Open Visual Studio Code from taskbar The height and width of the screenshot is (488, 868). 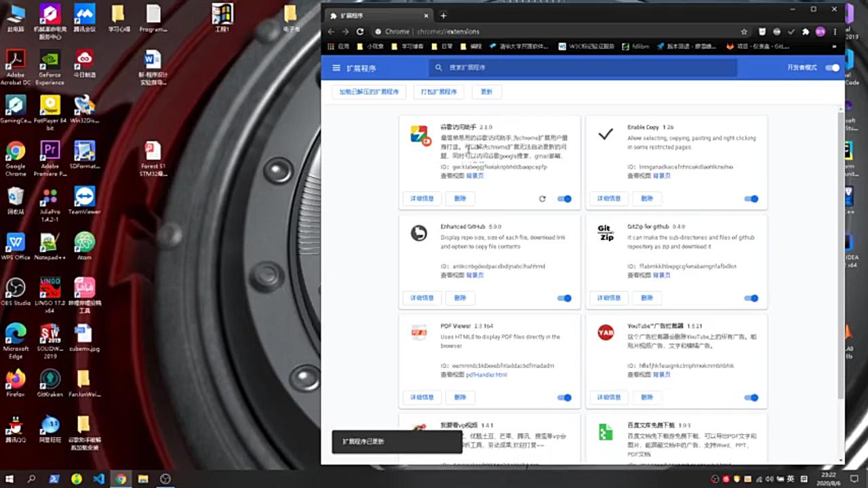pos(99,479)
